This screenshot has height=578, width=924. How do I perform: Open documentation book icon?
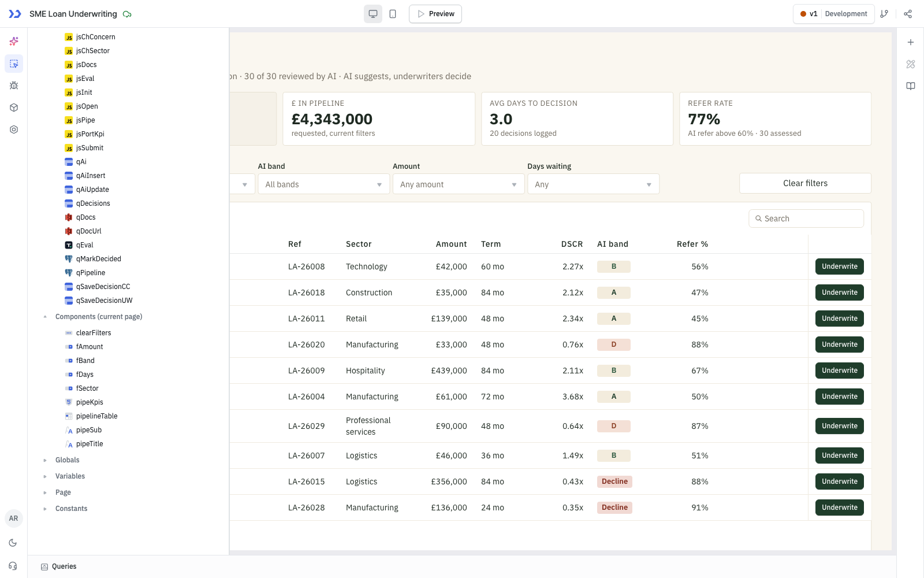tap(911, 86)
